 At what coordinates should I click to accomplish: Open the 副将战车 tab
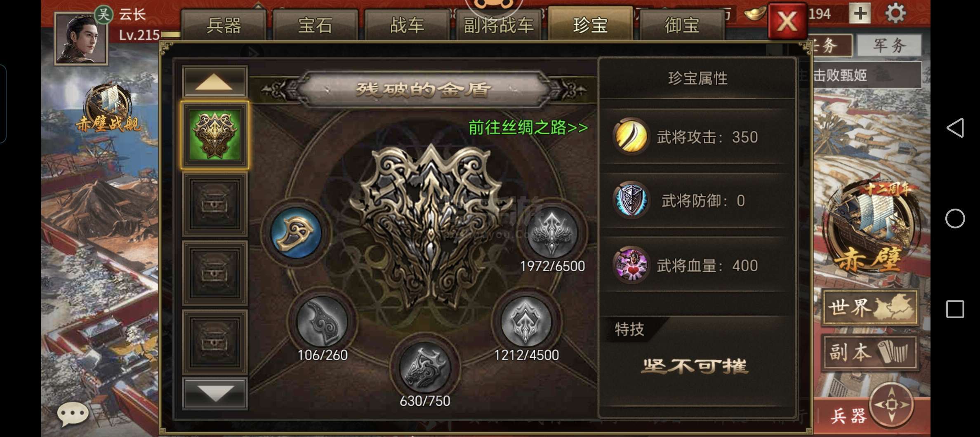(x=499, y=25)
